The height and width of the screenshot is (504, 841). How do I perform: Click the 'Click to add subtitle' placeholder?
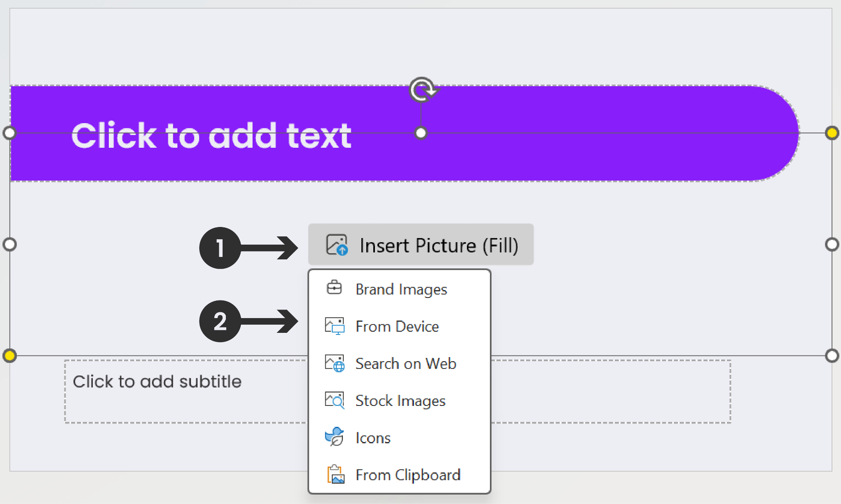pos(398,392)
